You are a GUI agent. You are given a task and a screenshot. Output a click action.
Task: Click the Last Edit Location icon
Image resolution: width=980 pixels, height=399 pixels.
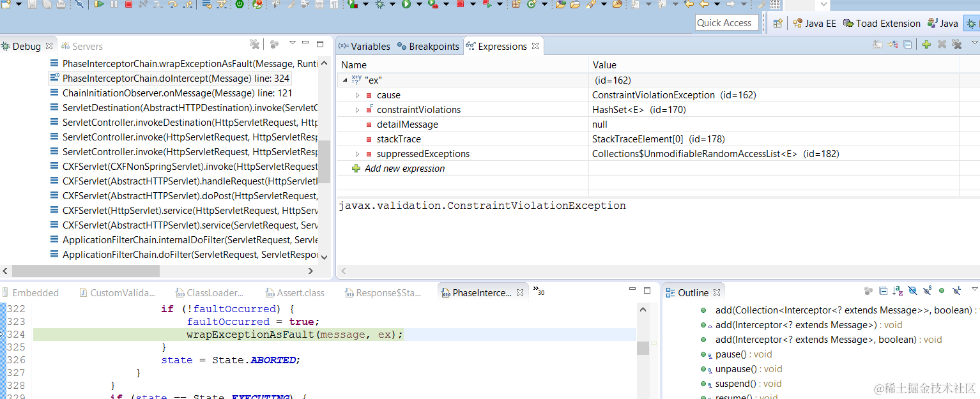click(x=689, y=4)
